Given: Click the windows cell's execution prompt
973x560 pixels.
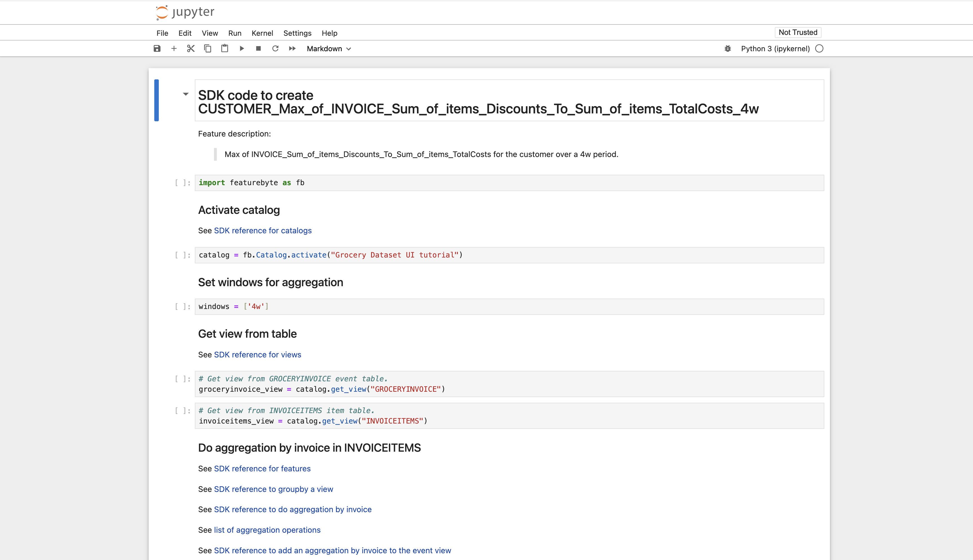Looking at the screenshot, I should [183, 306].
